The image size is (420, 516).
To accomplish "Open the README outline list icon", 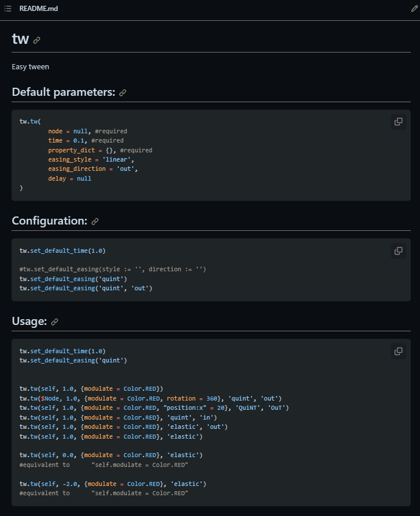I will pos(8,9).
